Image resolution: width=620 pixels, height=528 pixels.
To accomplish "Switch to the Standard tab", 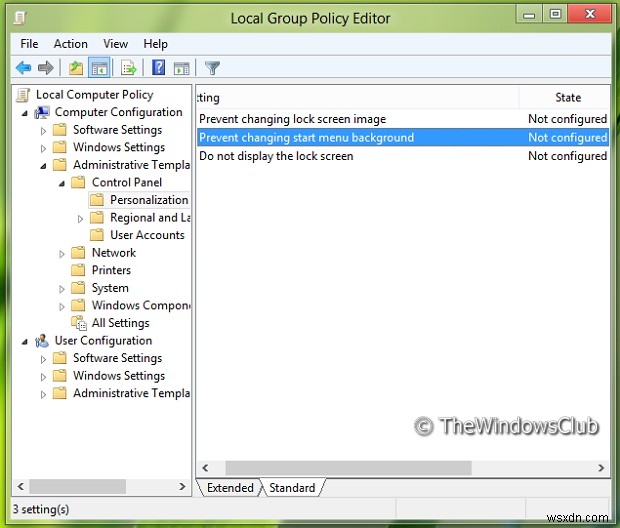I will click(x=292, y=488).
